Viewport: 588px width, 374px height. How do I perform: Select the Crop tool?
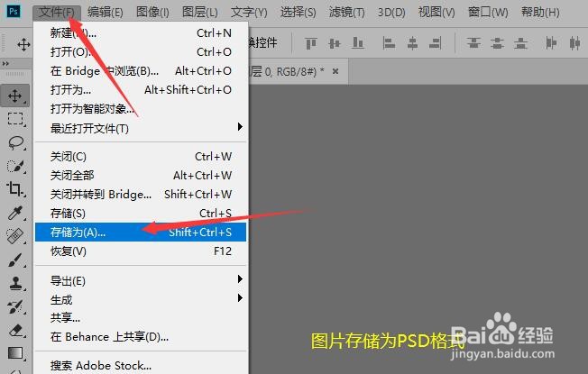click(x=15, y=189)
